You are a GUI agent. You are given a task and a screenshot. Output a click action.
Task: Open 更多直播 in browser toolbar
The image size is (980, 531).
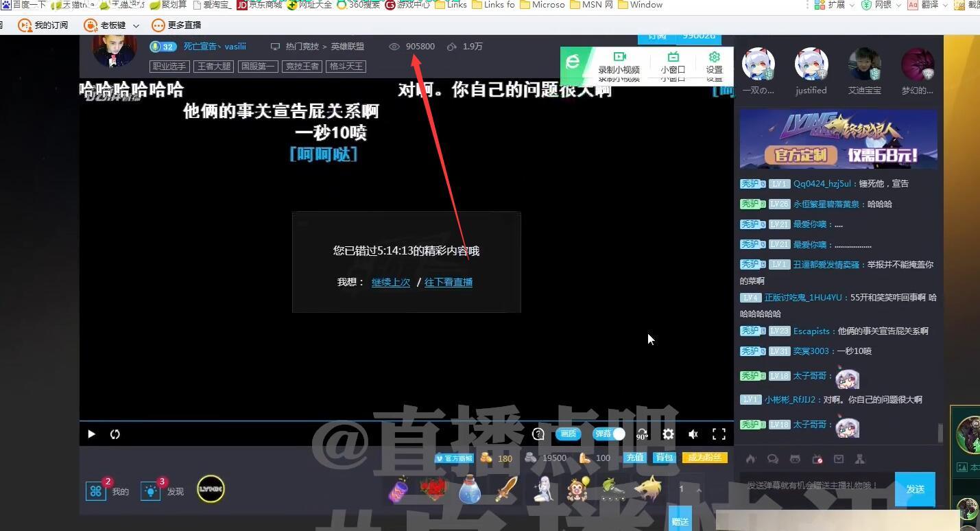point(177,25)
